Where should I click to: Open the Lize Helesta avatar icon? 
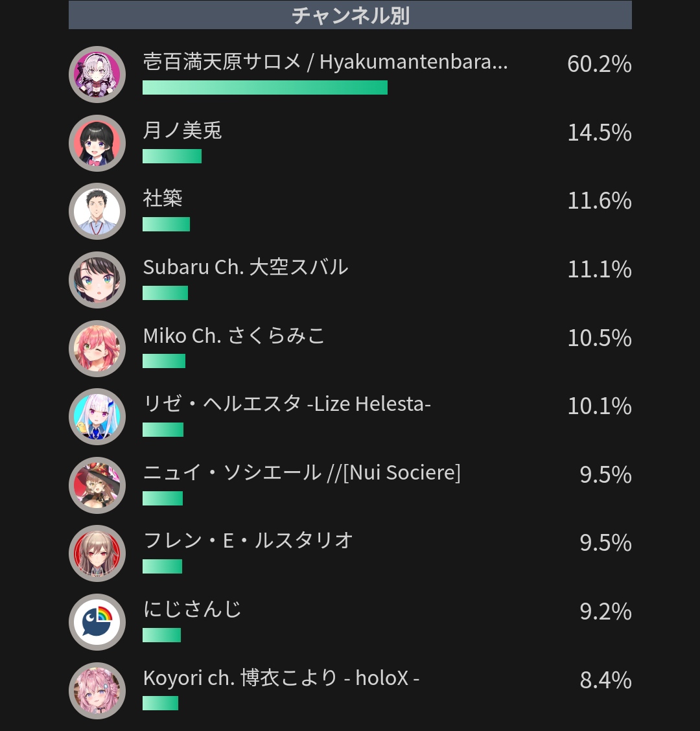point(97,416)
